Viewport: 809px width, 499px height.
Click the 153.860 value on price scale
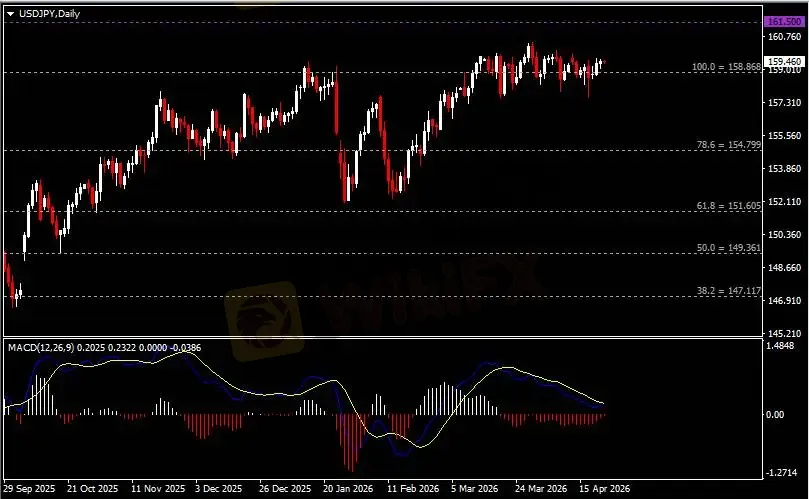[786, 169]
